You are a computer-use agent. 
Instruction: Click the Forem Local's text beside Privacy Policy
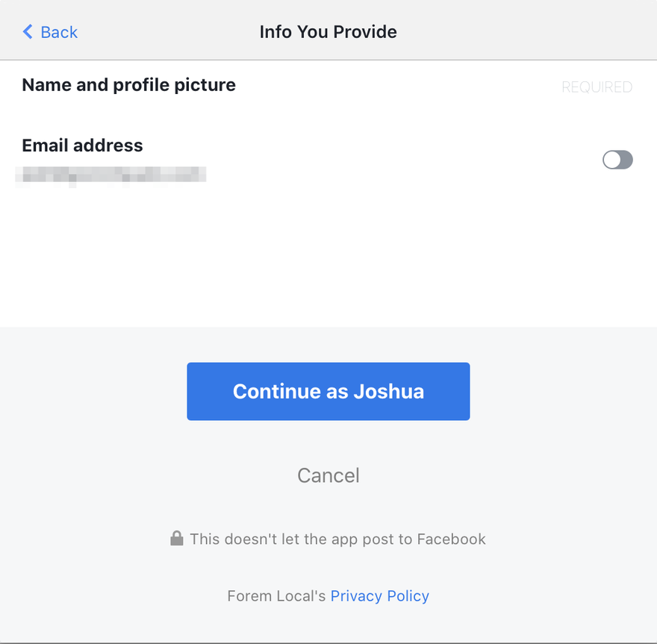(x=276, y=595)
